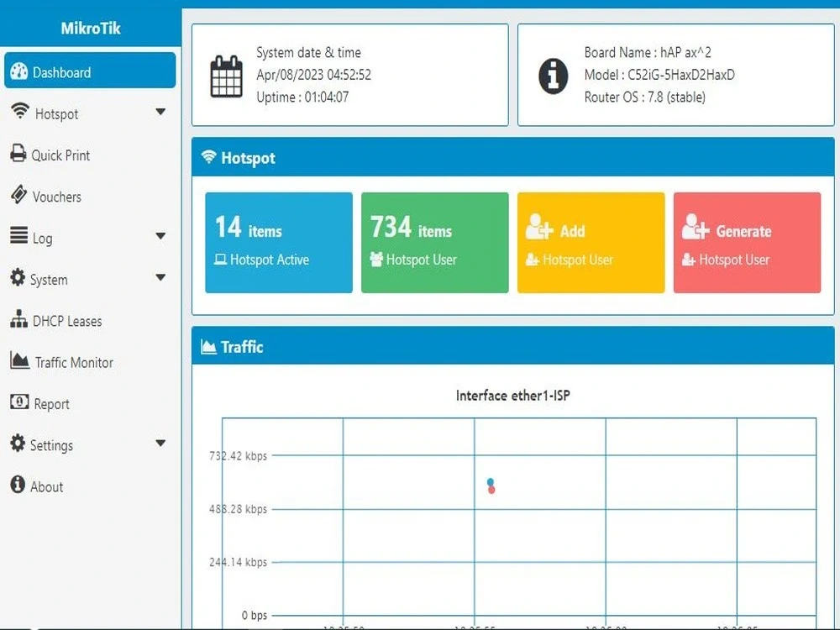Click the Report money icon
This screenshot has width=840, height=630.
point(19,402)
